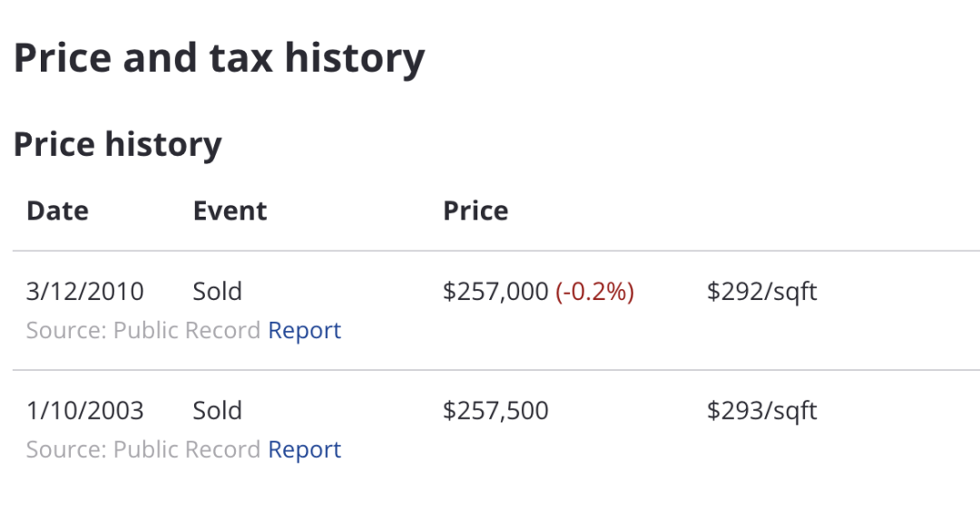Select the 3/12/2010 date cell

pyautogui.click(x=84, y=292)
